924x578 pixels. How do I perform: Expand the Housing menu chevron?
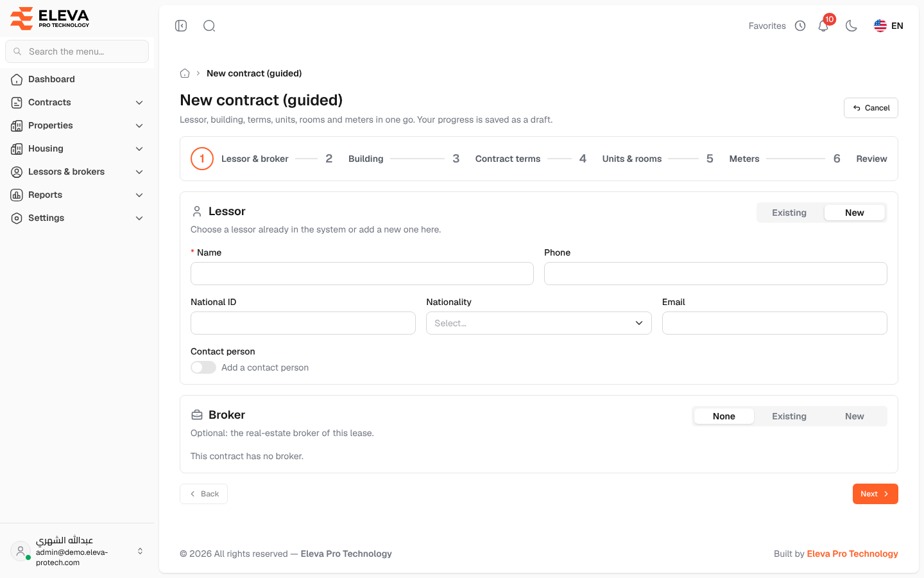point(139,149)
